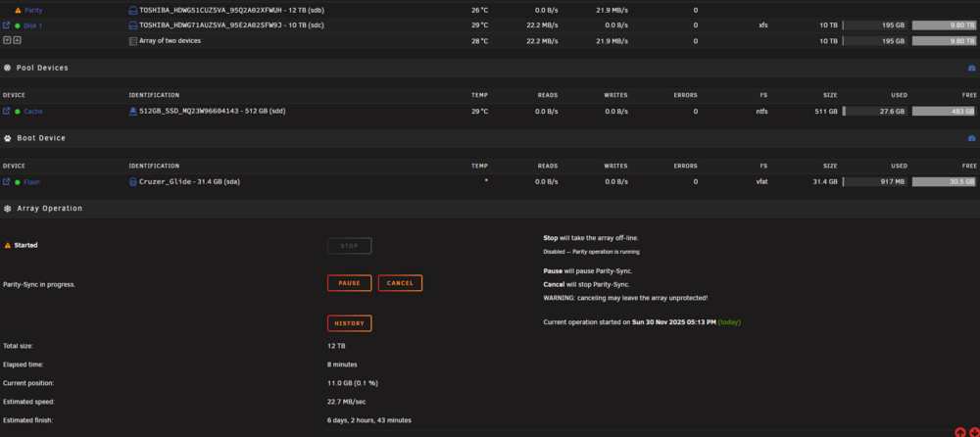980x437 pixels.
Task: Click the green status dot for Flash
Action: click(18, 182)
